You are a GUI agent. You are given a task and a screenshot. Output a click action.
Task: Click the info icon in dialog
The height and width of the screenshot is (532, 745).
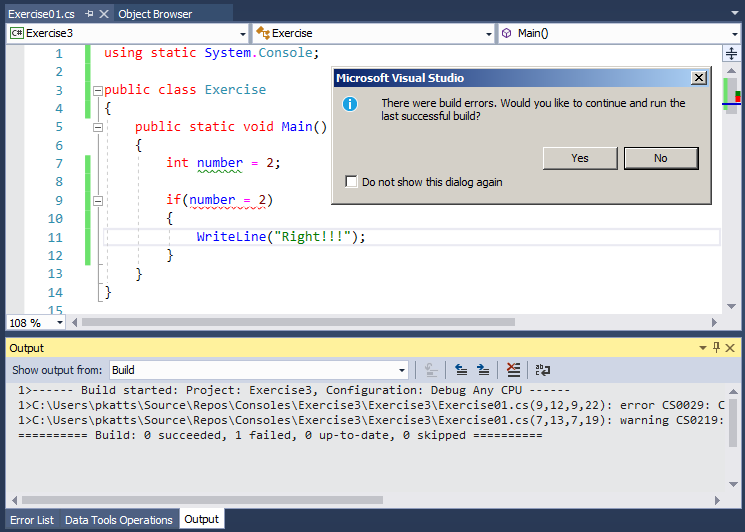350,104
